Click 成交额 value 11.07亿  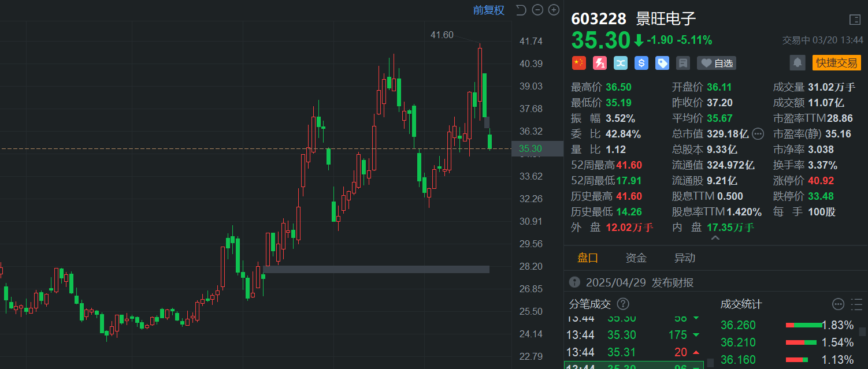pos(826,103)
